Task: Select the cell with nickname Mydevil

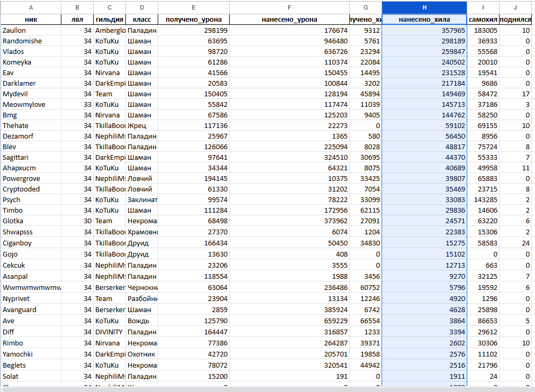Action: tap(31, 94)
